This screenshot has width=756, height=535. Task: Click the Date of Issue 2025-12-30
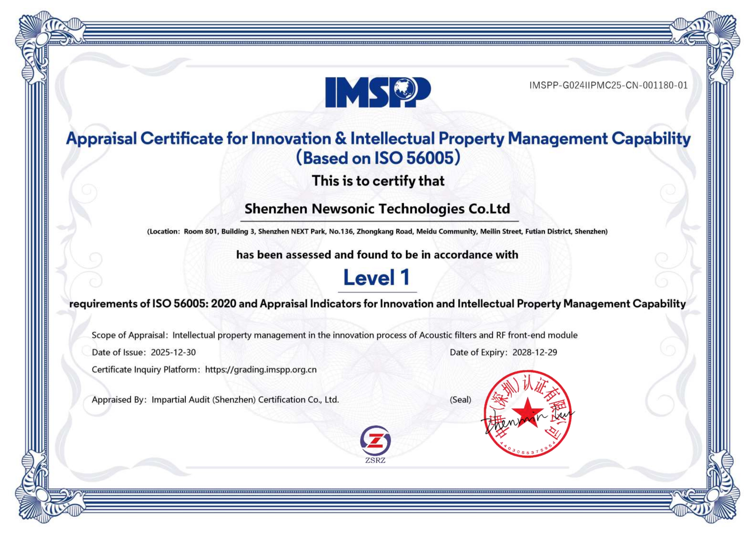pos(144,352)
